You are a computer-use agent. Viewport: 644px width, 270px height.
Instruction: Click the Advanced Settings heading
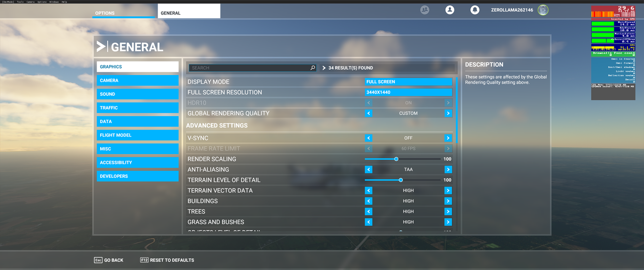[217, 125]
